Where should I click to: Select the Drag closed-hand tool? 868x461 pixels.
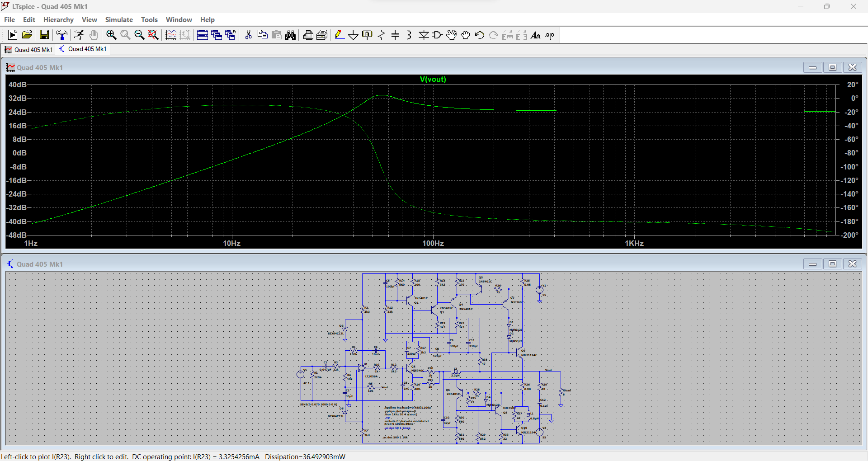pos(466,35)
